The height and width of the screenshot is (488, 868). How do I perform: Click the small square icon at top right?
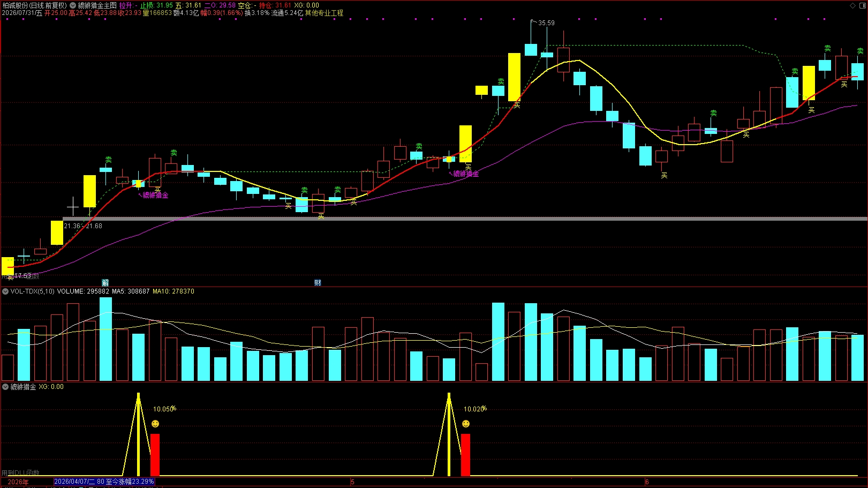[862, 5]
